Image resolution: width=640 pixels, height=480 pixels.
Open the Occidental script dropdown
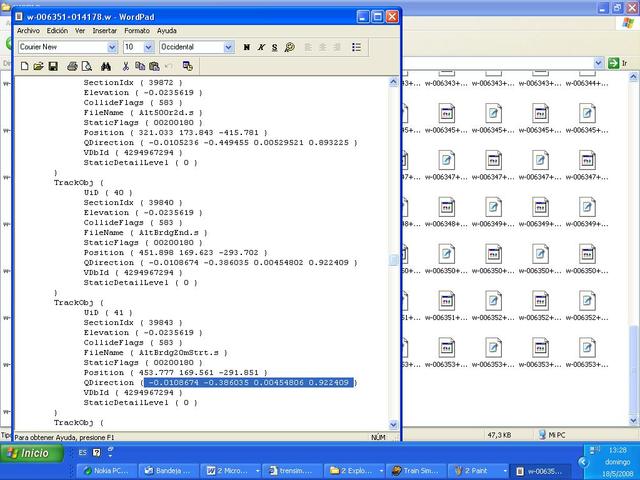tap(229, 47)
